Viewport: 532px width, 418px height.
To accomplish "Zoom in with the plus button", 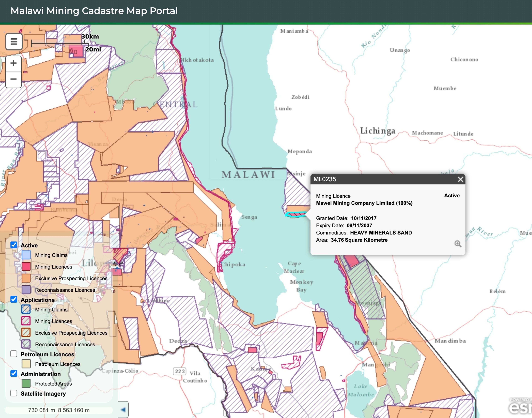I will tap(13, 63).
